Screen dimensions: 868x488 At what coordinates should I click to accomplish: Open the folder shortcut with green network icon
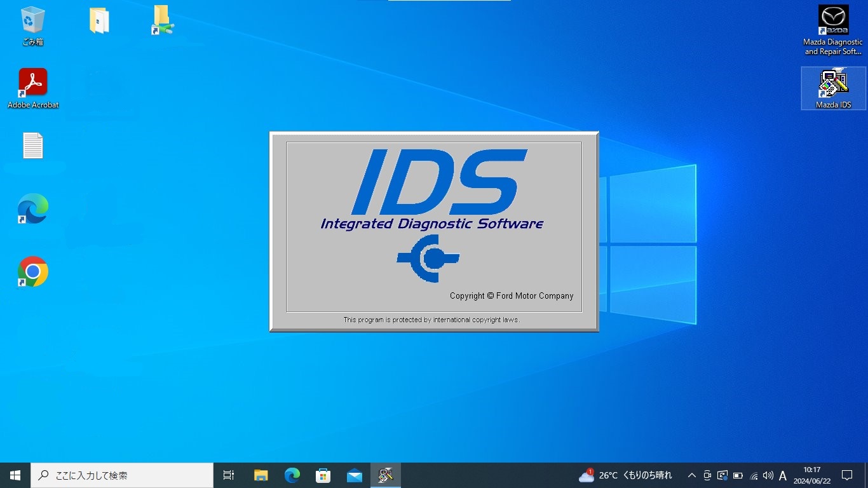tap(163, 20)
